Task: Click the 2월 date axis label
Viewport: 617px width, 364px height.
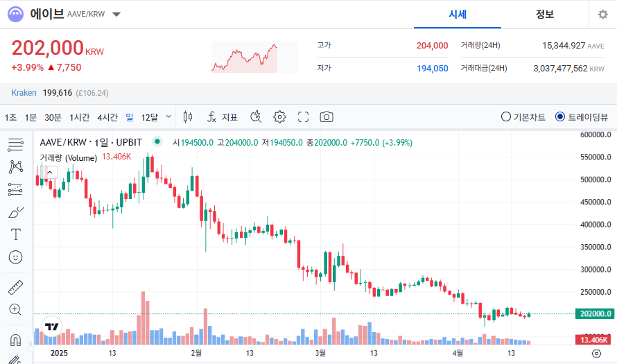Action: coord(196,353)
